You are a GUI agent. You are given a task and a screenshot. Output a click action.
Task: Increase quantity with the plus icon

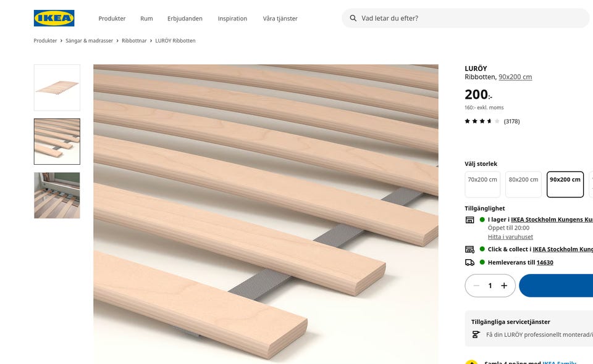pos(504,286)
